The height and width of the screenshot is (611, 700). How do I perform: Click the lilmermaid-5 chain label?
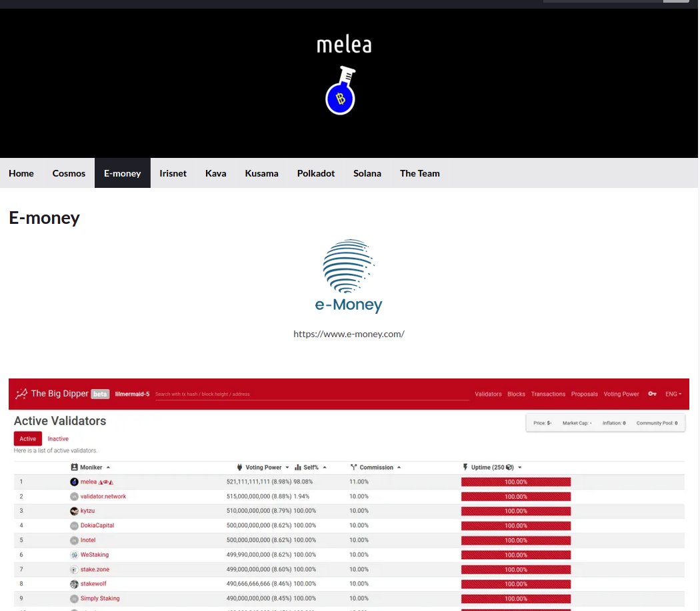(x=132, y=394)
